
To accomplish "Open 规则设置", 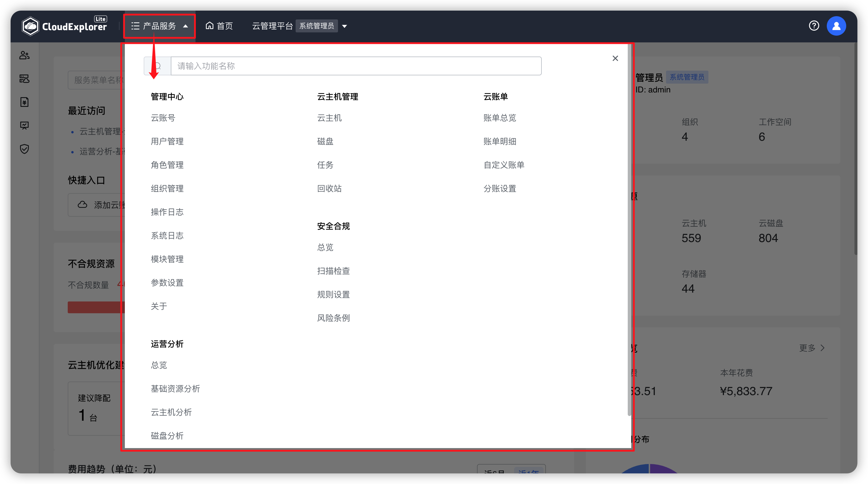I will coord(333,295).
